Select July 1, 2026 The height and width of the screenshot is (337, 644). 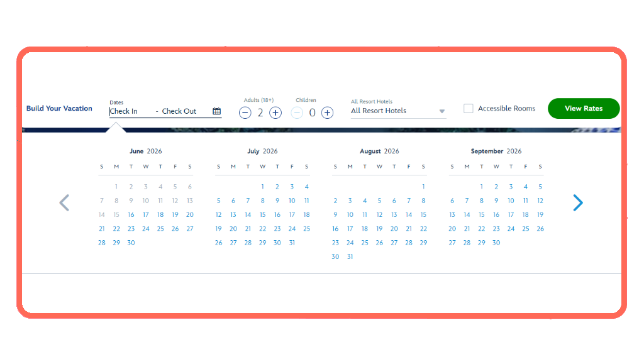tap(262, 187)
